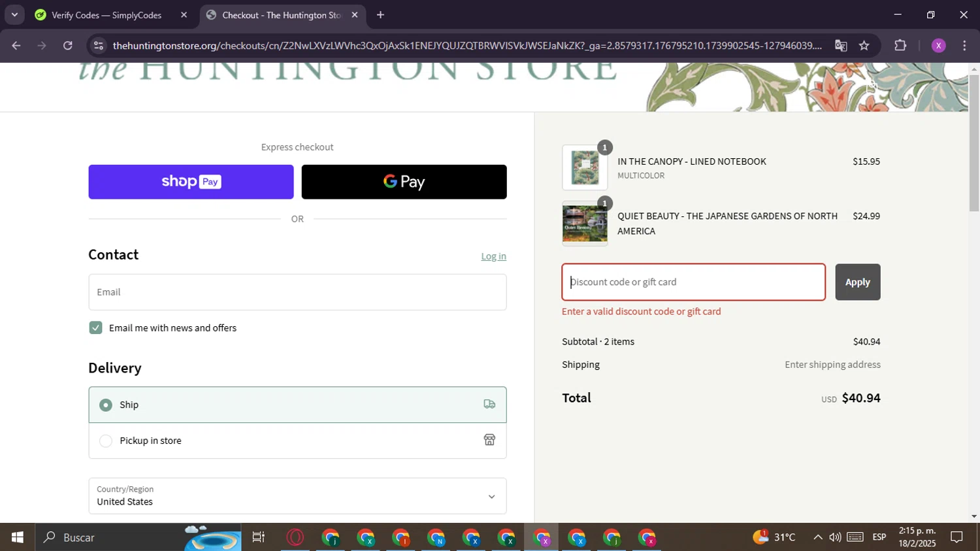This screenshot has height=551, width=980.
Task: Click the ESP language indicator
Action: click(x=879, y=537)
